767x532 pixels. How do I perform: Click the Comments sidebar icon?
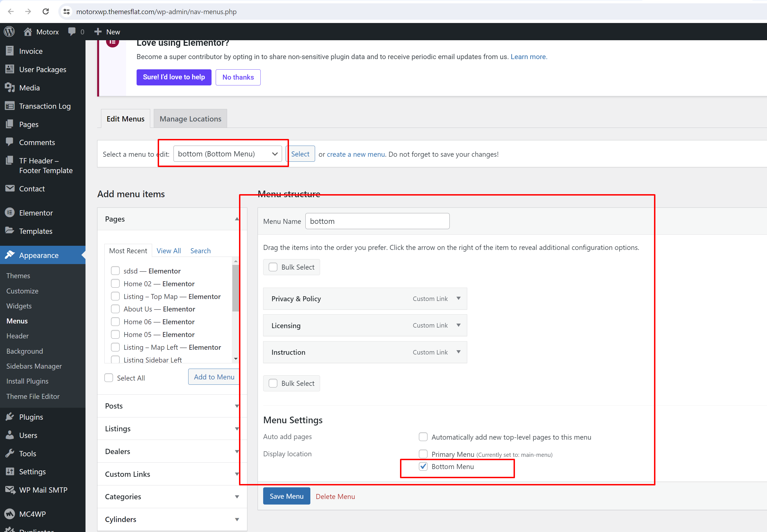tap(10, 142)
